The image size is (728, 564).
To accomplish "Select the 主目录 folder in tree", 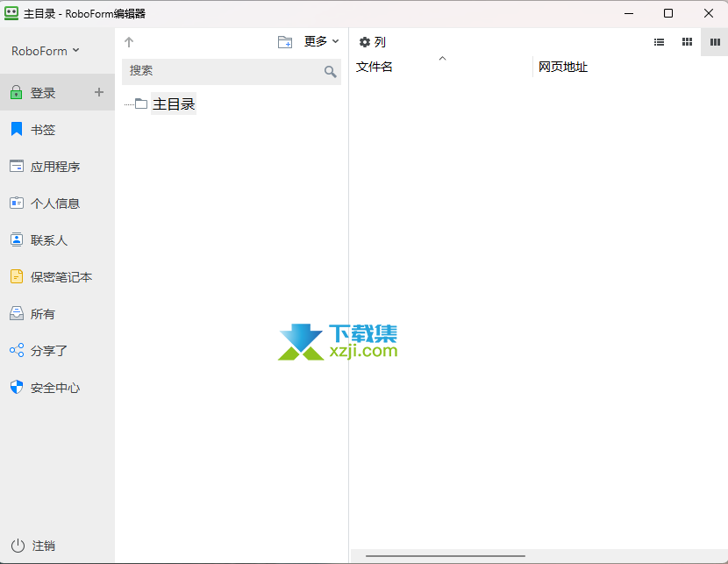I will coord(173,104).
